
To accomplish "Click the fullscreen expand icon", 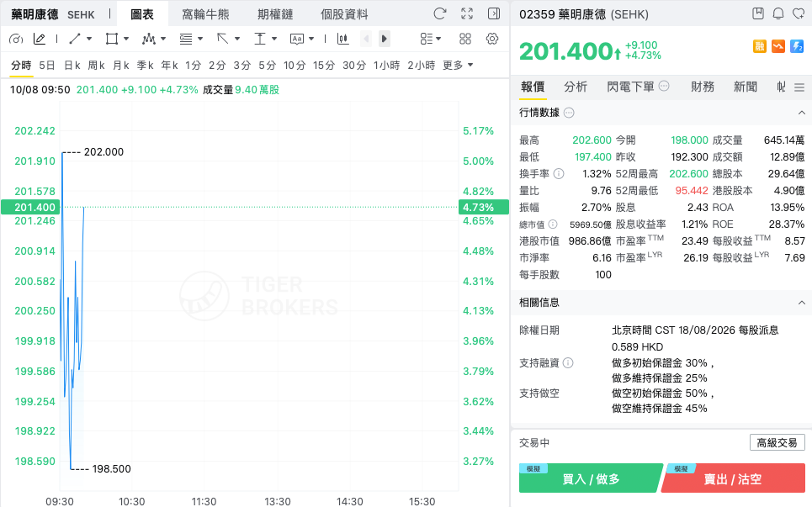I will click(x=467, y=14).
